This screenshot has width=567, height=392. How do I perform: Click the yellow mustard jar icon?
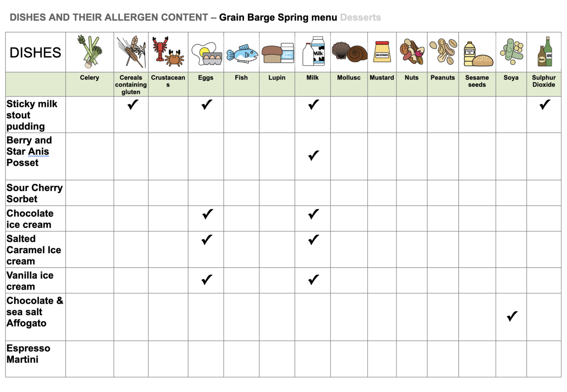[382, 52]
